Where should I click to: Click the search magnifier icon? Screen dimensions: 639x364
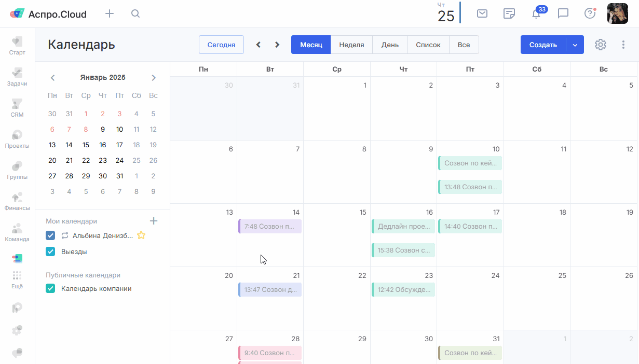pos(135,14)
